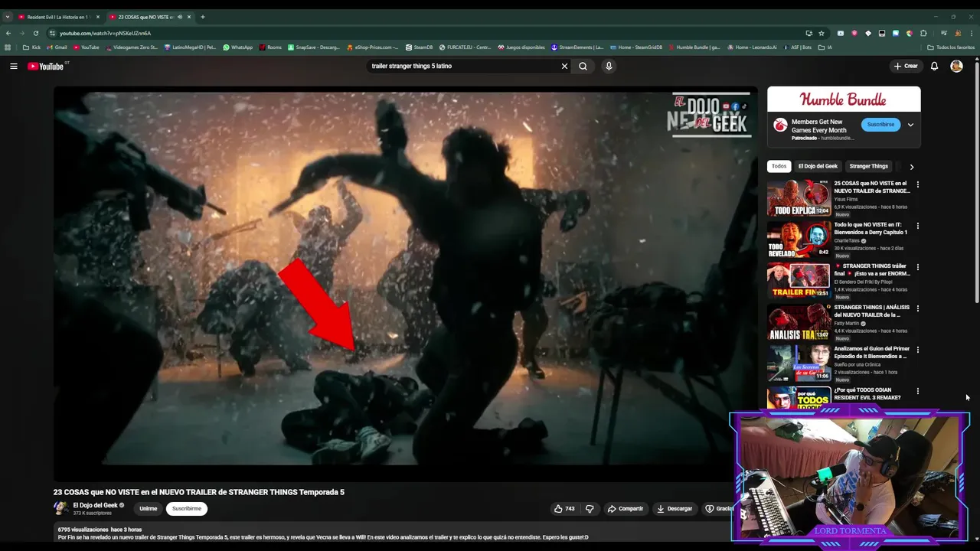Go back in browser history

coord(8,33)
